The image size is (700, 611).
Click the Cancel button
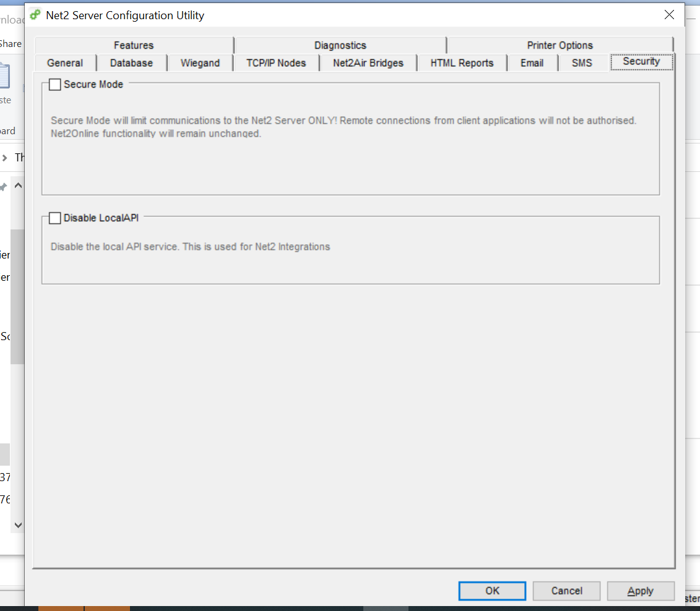(566, 591)
